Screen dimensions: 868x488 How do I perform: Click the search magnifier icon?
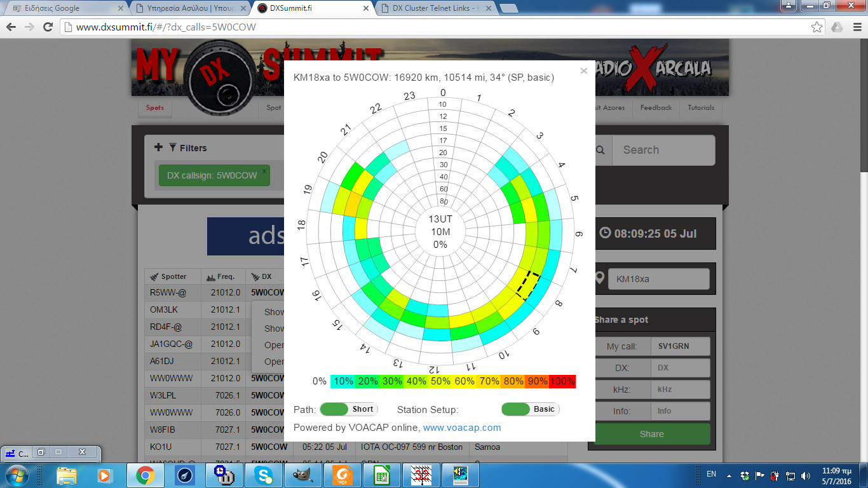click(x=600, y=150)
